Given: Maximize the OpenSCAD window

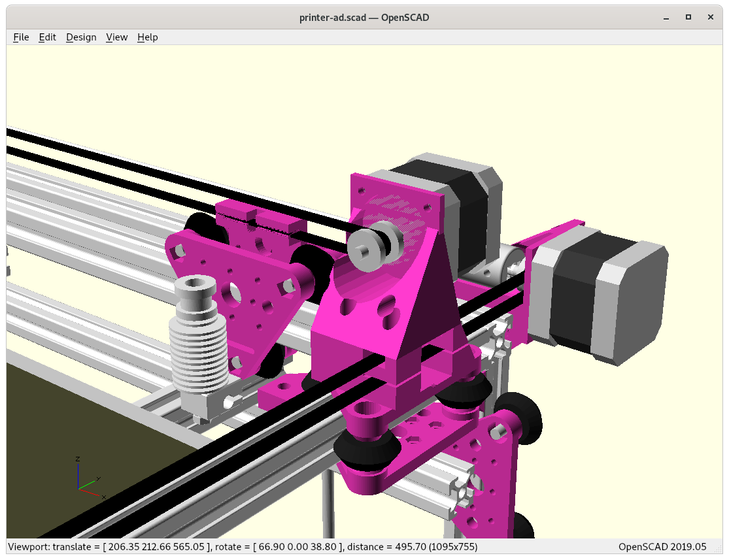Looking at the screenshot, I should tap(688, 17).
